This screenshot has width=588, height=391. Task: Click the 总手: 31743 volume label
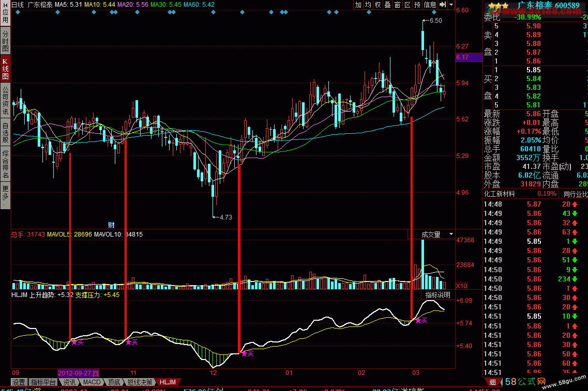[28, 234]
